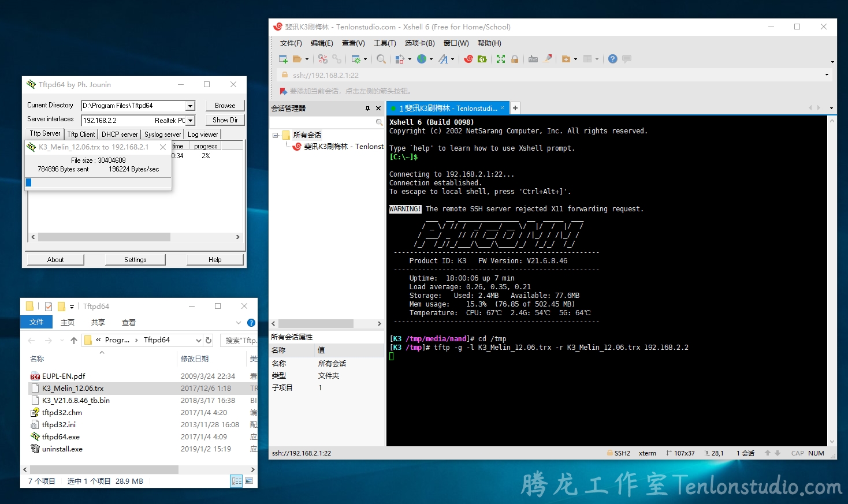Pin the session manager panel
Viewport: 848px width, 504px height.
(367, 108)
